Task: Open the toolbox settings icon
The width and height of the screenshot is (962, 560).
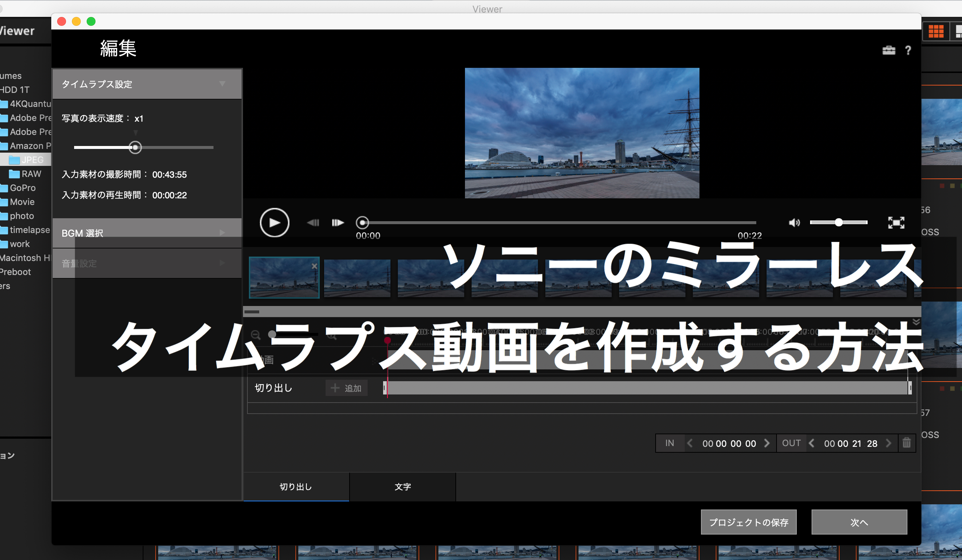Action: click(888, 51)
